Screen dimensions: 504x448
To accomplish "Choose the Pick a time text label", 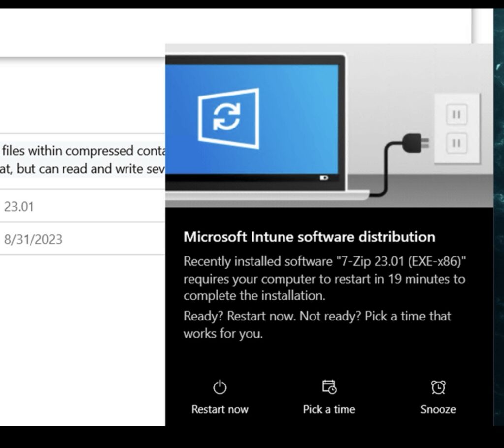I will (329, 409).
